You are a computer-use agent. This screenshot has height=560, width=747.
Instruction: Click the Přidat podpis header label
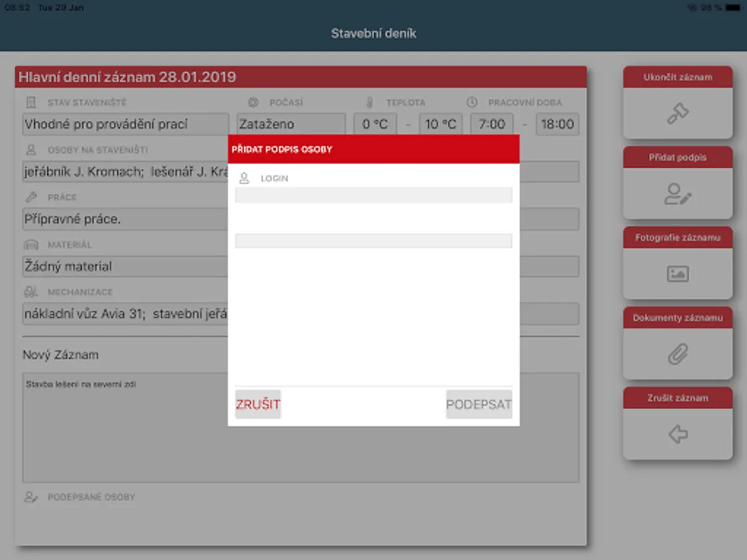[x=678, y=157]
